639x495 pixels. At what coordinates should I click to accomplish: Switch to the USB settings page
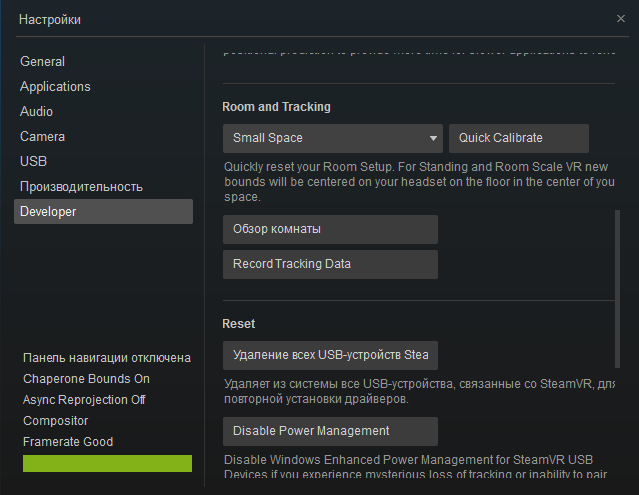click(33, 162)
